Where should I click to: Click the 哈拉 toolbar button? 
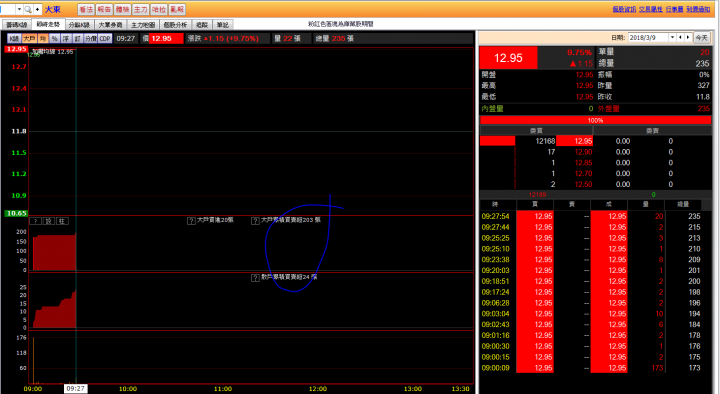pyautogui.click(x=159, y=9)
